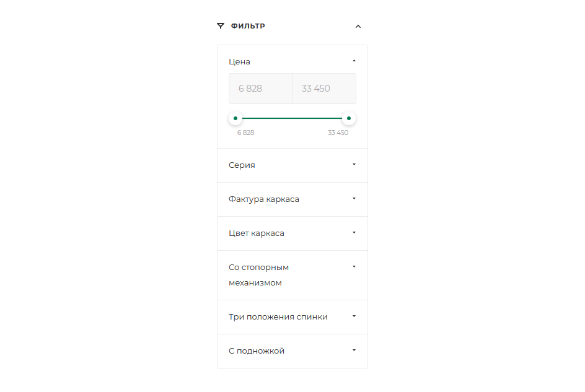The width and height of the screenshot is (585, 392).
Task: Expand the Три положения спинки arrow
Action: [x=354, y=316]
